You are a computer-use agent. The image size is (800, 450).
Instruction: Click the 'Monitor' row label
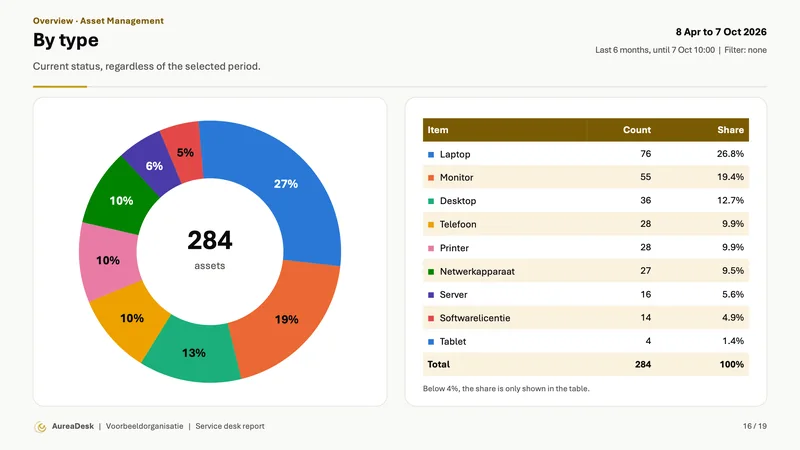pyautogui.click(x=457, y=178)
